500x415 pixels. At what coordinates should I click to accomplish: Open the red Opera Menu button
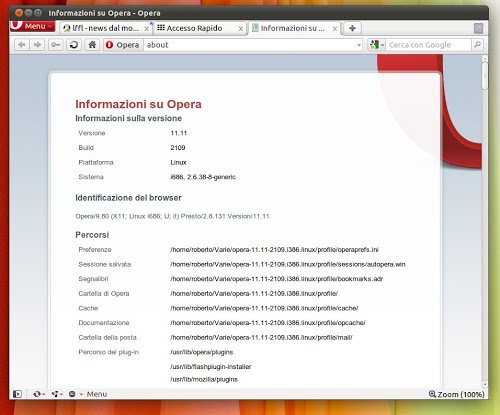coord(32,26)
